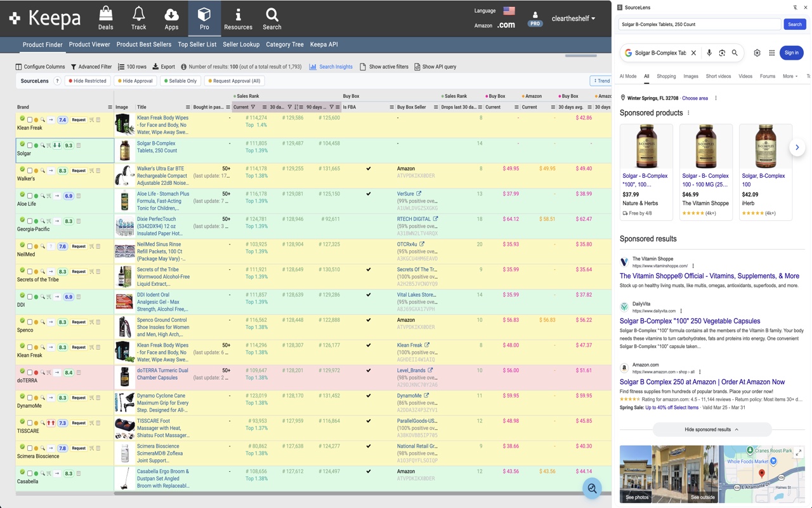Click the SourceLens Search button
Image resolution: width=812 pixels, height=508 pixels.
point(794,24)
